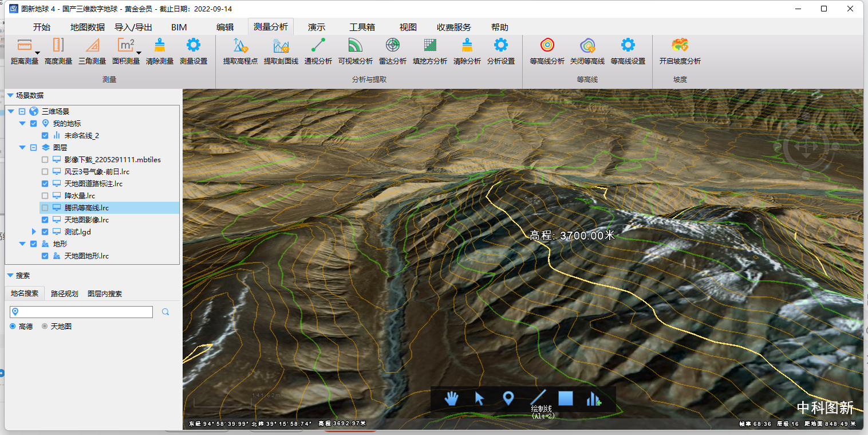868x435 pixels.
Task: Activate 提取高程点 elevation point tool
Action: tap(240, 52)
